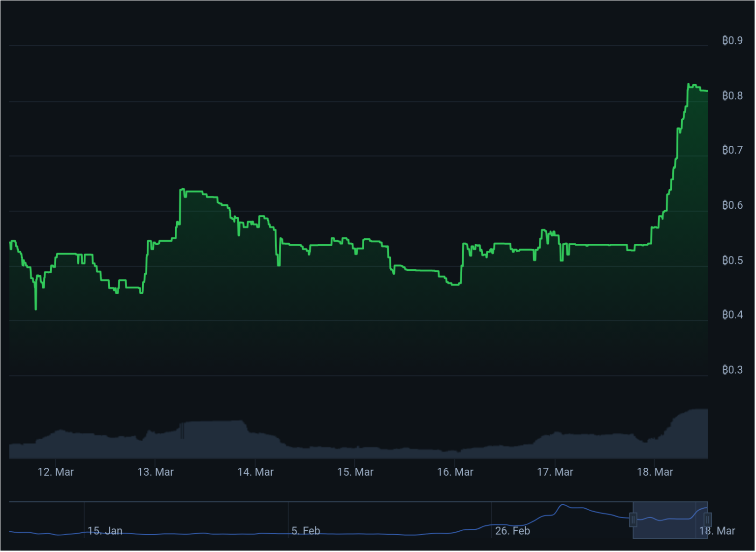
Task: Click the 5. Feb label in the navigator
Action: 306,531
